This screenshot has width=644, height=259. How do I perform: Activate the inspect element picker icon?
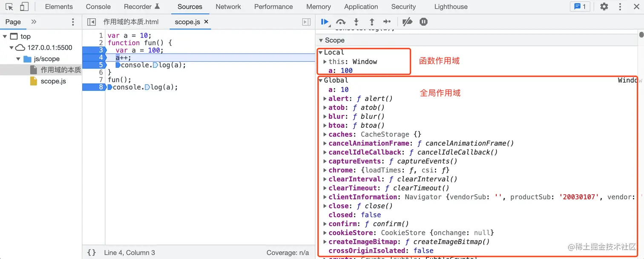click(9, 7)
